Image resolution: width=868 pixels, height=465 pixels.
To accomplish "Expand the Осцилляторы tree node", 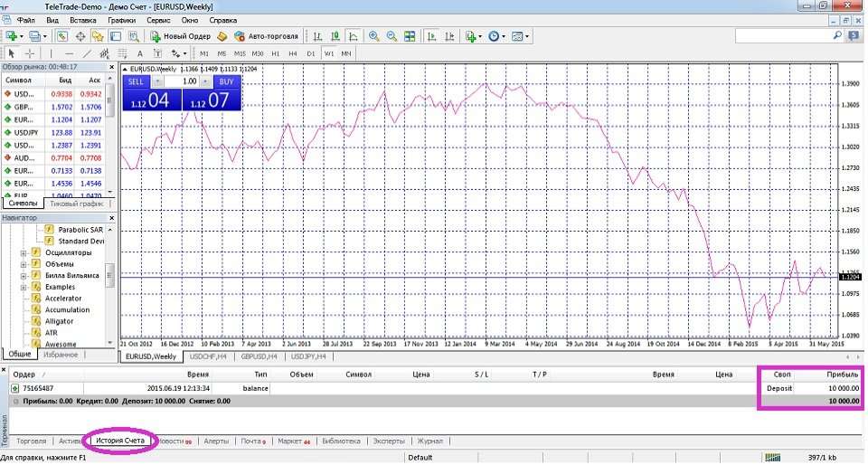I will click(24, 253).
